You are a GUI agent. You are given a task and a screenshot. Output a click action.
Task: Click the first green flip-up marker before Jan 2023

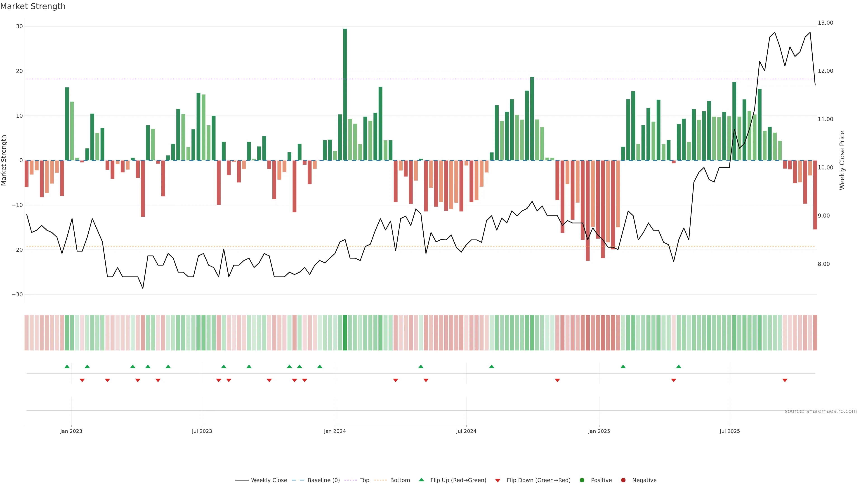tap(67, 366)
